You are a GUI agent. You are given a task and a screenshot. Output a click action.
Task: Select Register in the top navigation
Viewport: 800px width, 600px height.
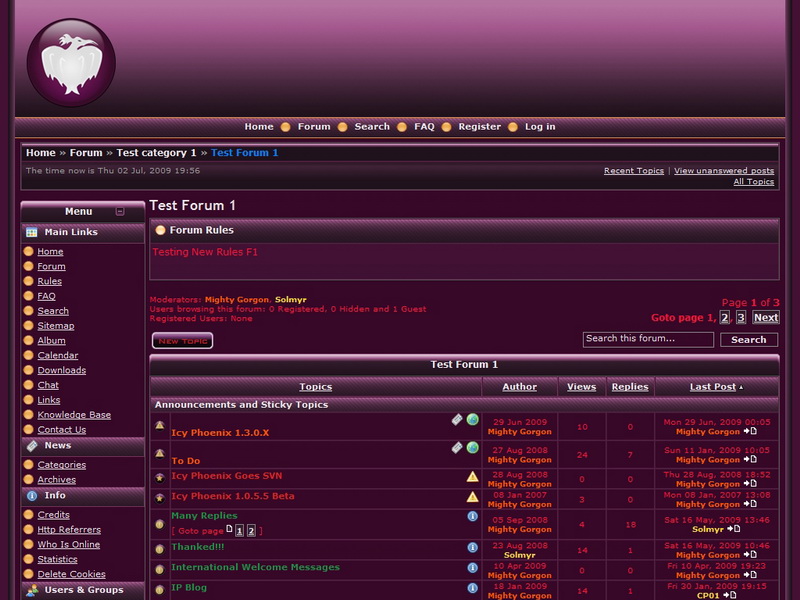479,127
